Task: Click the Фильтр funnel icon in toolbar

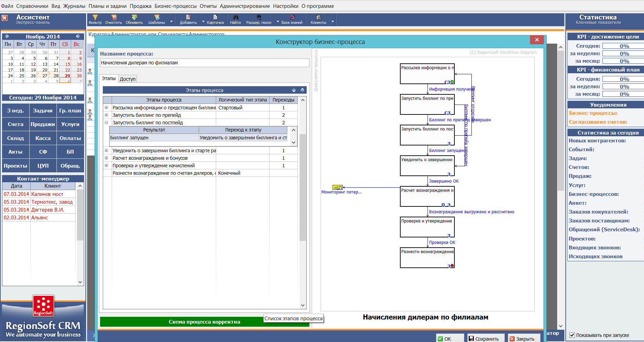Action: coord(95,17)
